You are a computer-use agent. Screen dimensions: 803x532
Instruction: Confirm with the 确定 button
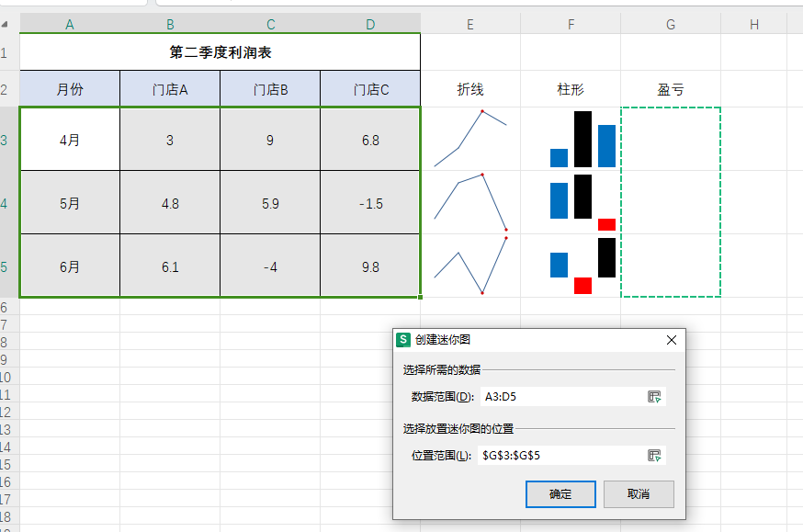click(560, 494)
